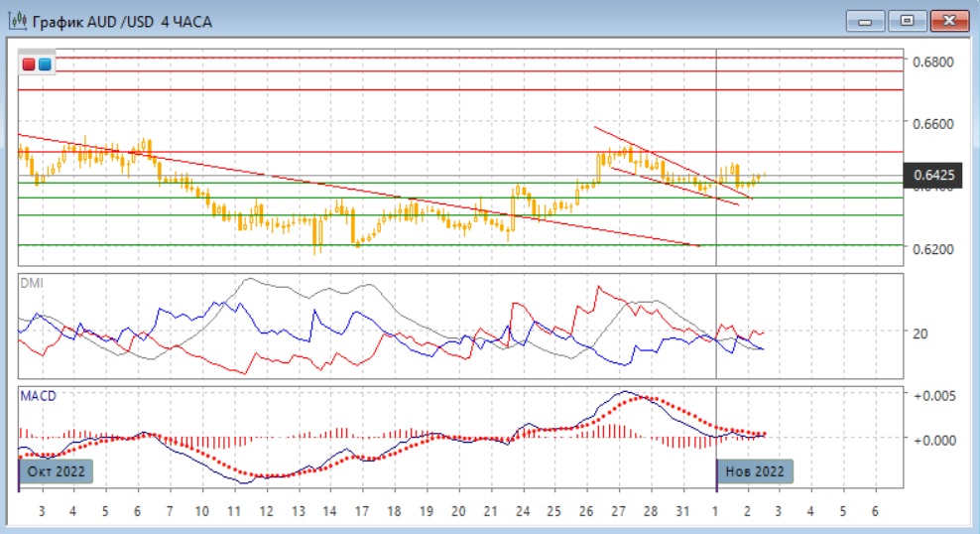
Task: Click the 0.6800 price axis label
Action: 932,62
